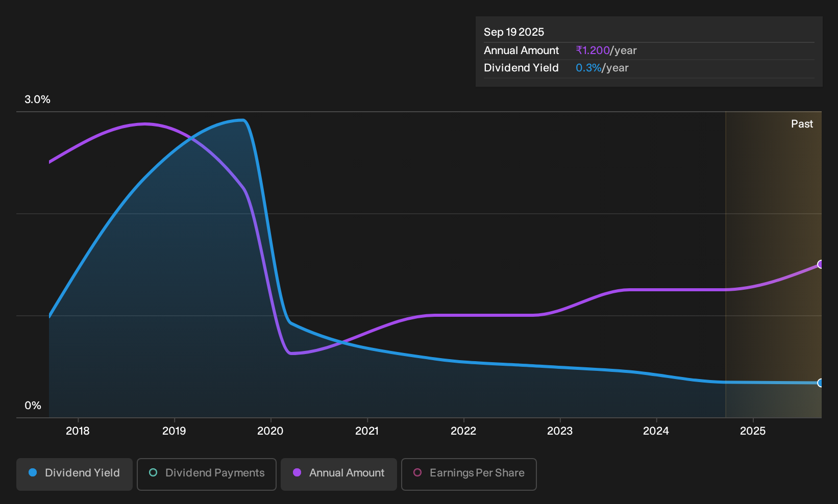Viewport: 838px width, 504px height.
Task: Click the 2018 x-axis label
Action: [x=78, y=431]
